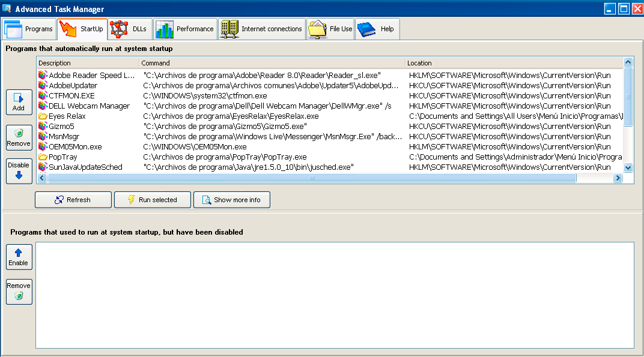Click the vertical scrollbar thumb
The height and width of the screenshot is (357, 644).
coord(628,97)
